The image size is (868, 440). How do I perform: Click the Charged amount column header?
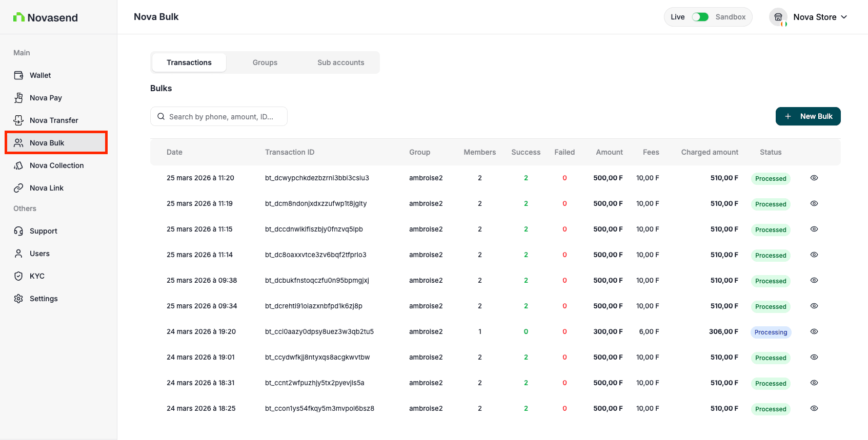tap(710, 152)
